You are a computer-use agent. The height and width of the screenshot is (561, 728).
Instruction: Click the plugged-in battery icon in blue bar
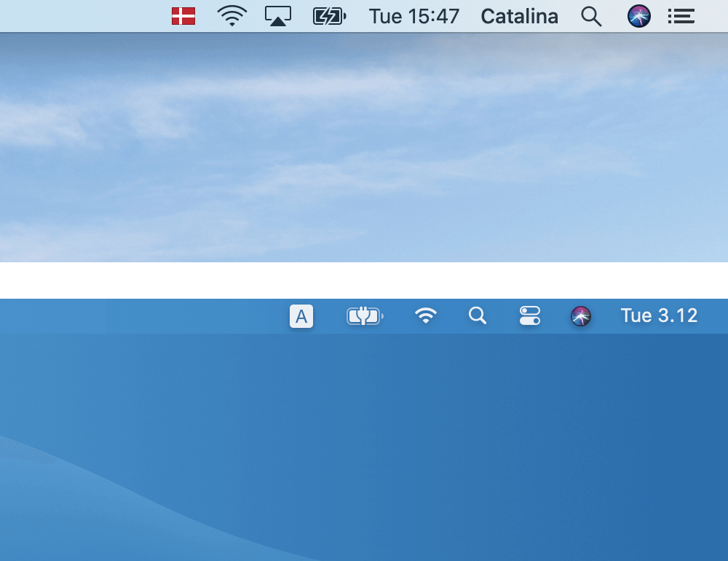365,316
